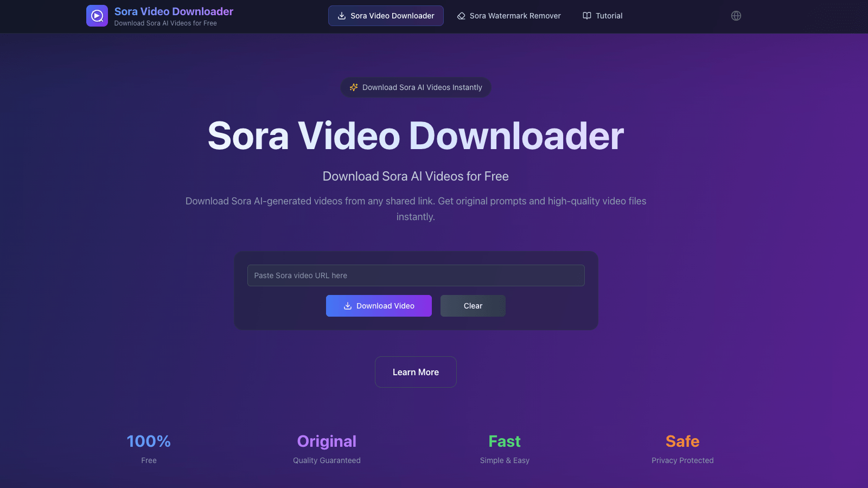Click the sparkle icon in the top badge

354,87
